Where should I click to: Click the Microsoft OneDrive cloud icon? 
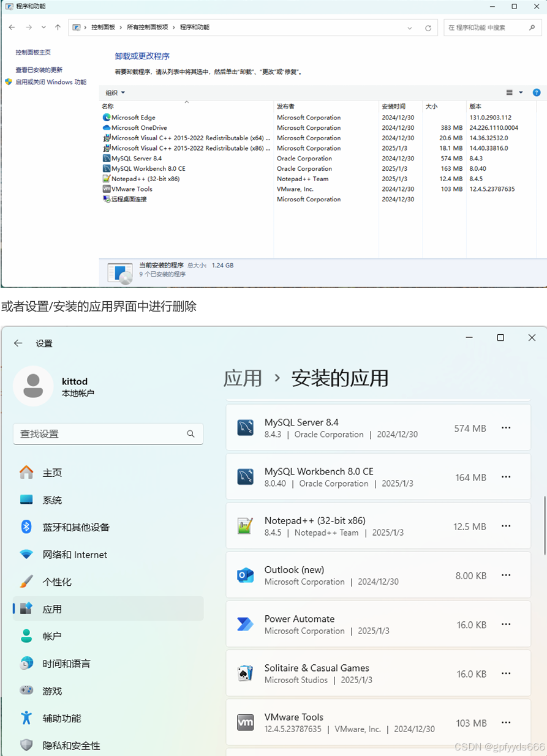[107, 128]
